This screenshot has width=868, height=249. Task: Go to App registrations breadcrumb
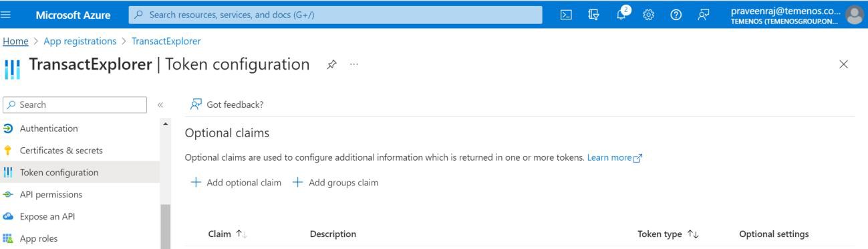(x=80, y=41)
